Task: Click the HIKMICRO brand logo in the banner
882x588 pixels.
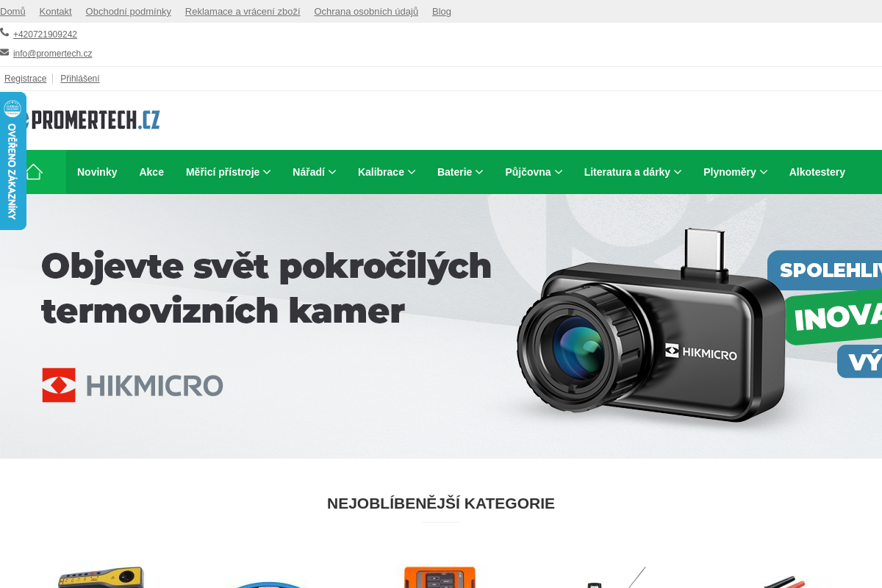Action: 132,384
